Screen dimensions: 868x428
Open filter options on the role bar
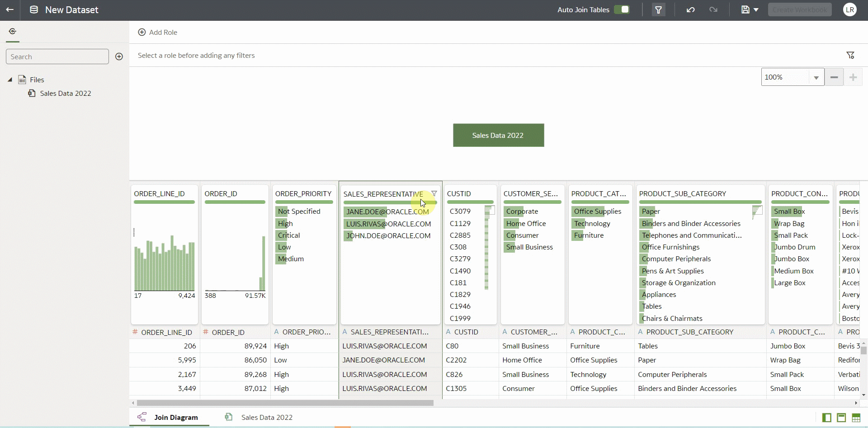850,55
